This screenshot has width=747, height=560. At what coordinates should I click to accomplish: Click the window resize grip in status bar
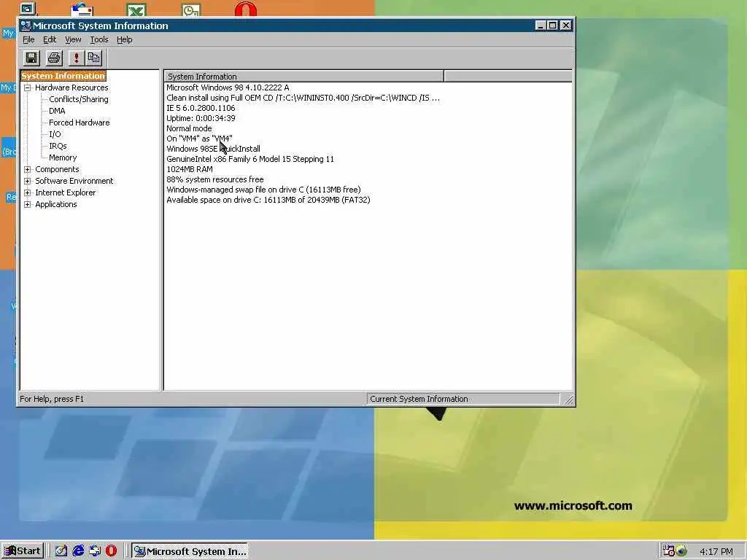569,400
